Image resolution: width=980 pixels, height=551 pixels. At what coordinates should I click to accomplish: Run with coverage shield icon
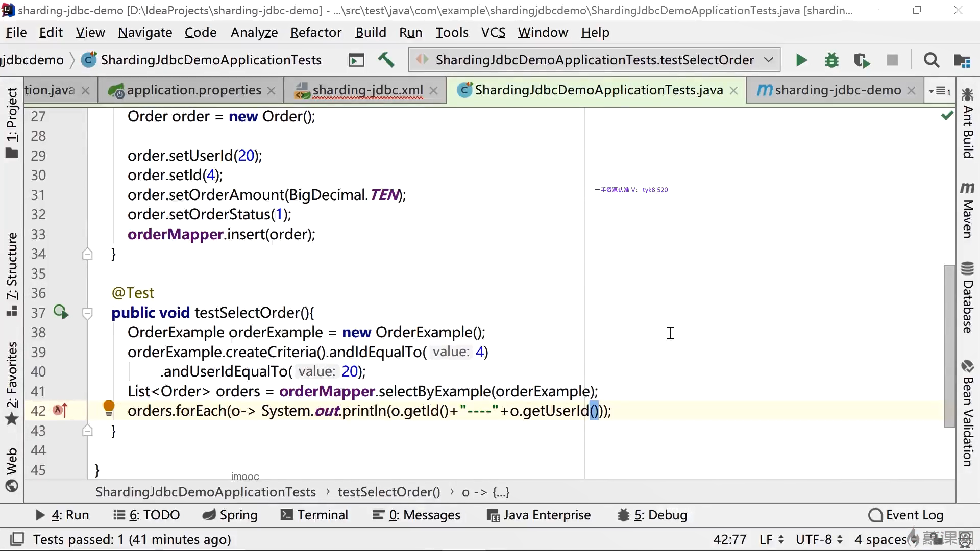point(862,60)
